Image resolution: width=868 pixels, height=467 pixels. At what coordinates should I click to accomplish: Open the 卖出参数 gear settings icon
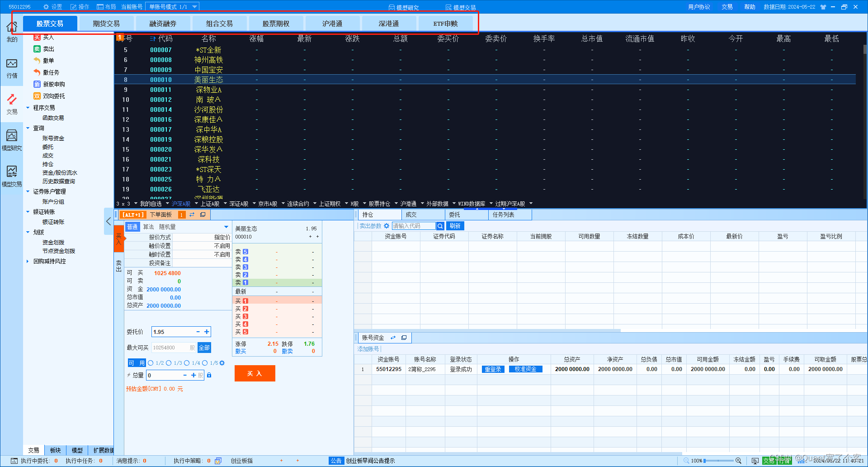click(387, 226)
